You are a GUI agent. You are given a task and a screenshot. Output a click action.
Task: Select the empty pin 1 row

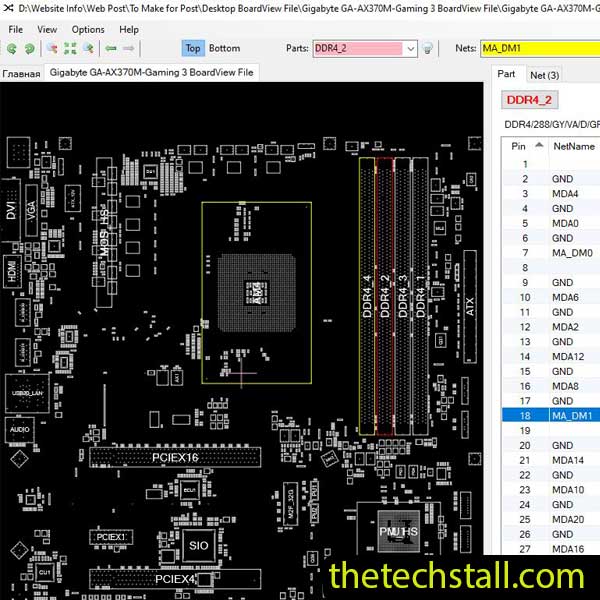551,164
